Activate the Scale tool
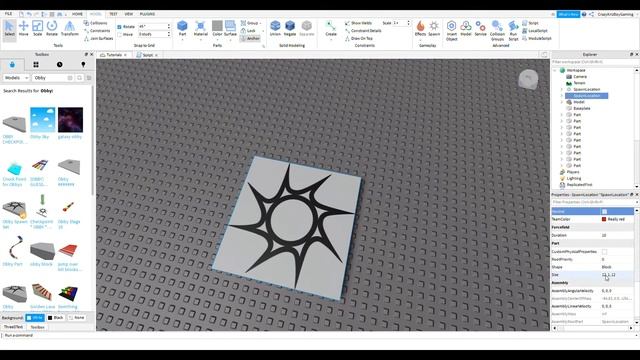The height and width of the screenshot is (360, 640). tap(37, 29)
